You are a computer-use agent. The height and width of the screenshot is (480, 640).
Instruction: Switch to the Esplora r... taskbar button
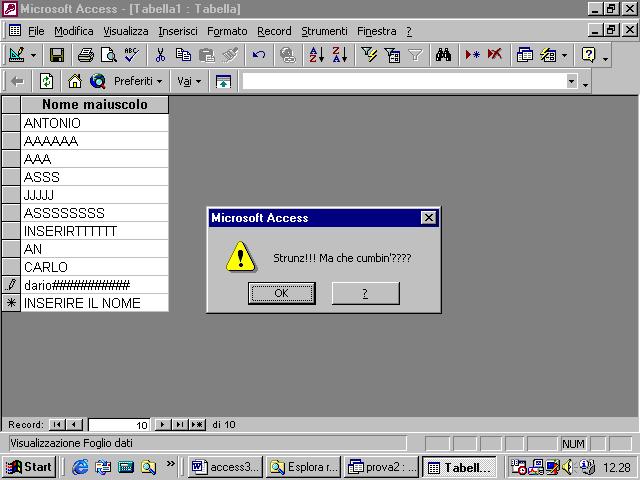click(x=303, y=467)
